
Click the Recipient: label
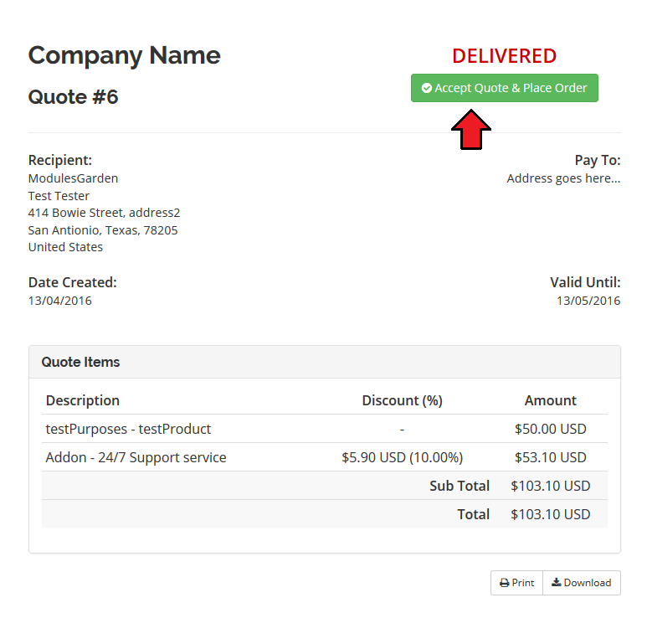60,160
